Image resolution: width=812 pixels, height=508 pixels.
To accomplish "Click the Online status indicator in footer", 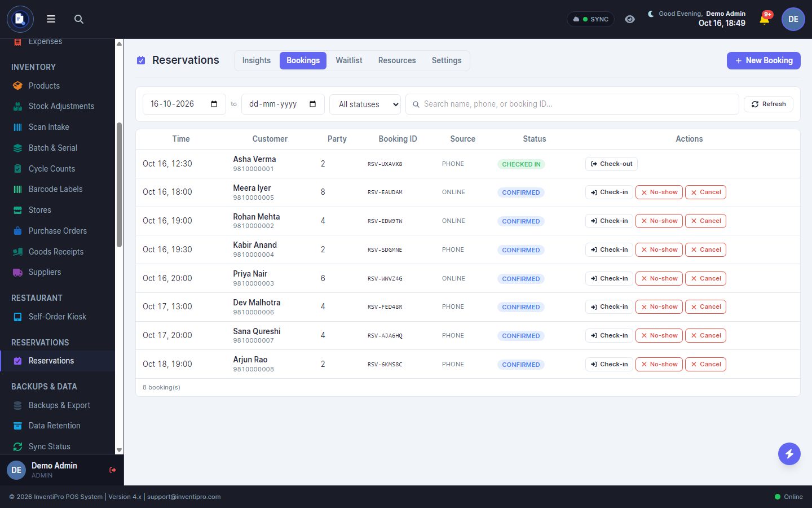I will point(788,497).
